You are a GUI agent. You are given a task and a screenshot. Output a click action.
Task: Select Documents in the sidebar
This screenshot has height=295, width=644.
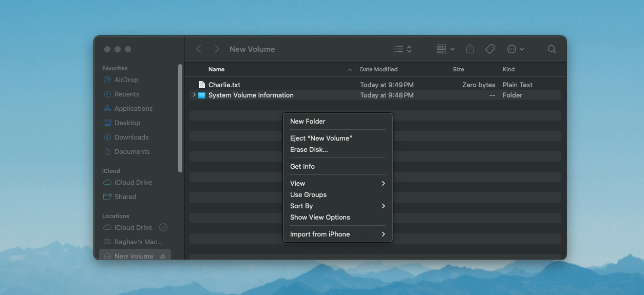click(x=132, y=151)
